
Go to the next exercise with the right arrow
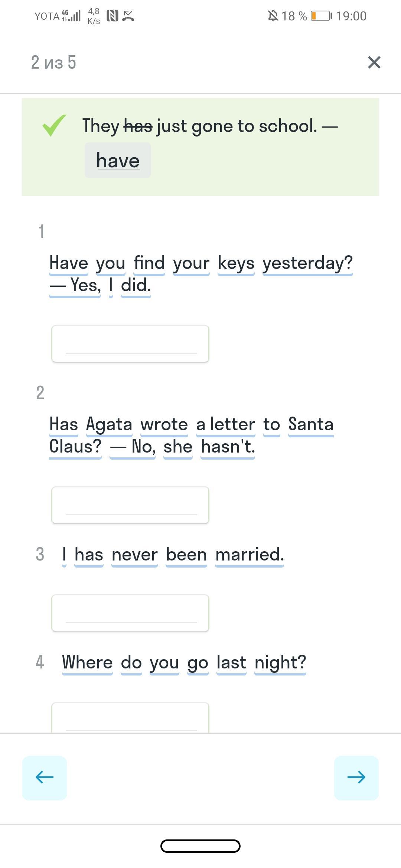point(356,777)
